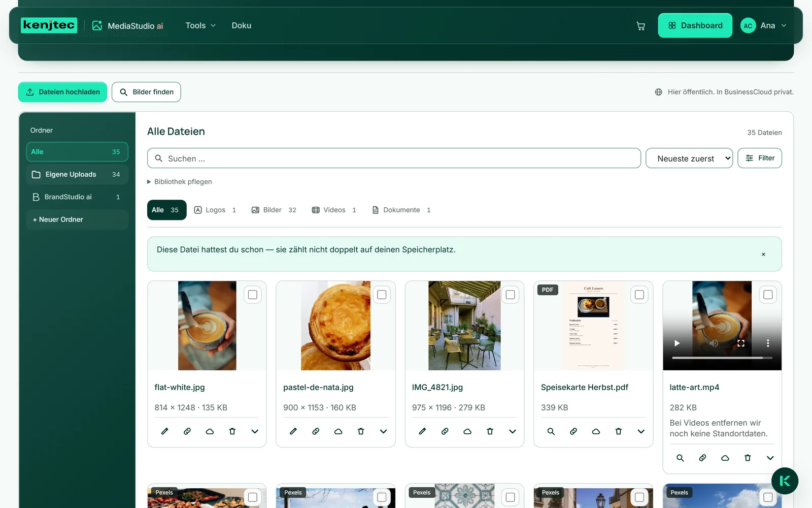Open the Filter button
This screenshot has width=812, height=508.
760,158
